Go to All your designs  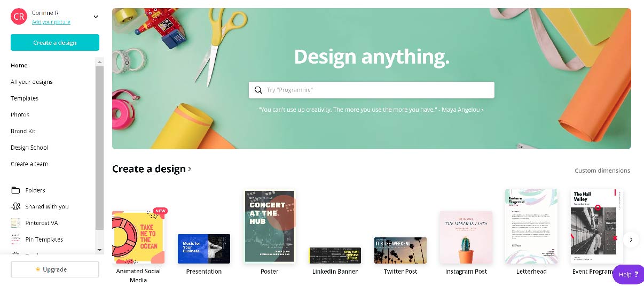coord(32,82)
